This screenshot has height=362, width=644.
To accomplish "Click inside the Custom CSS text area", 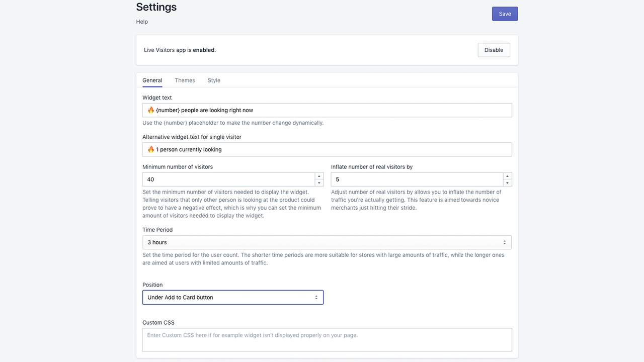I will pos(327,339).
